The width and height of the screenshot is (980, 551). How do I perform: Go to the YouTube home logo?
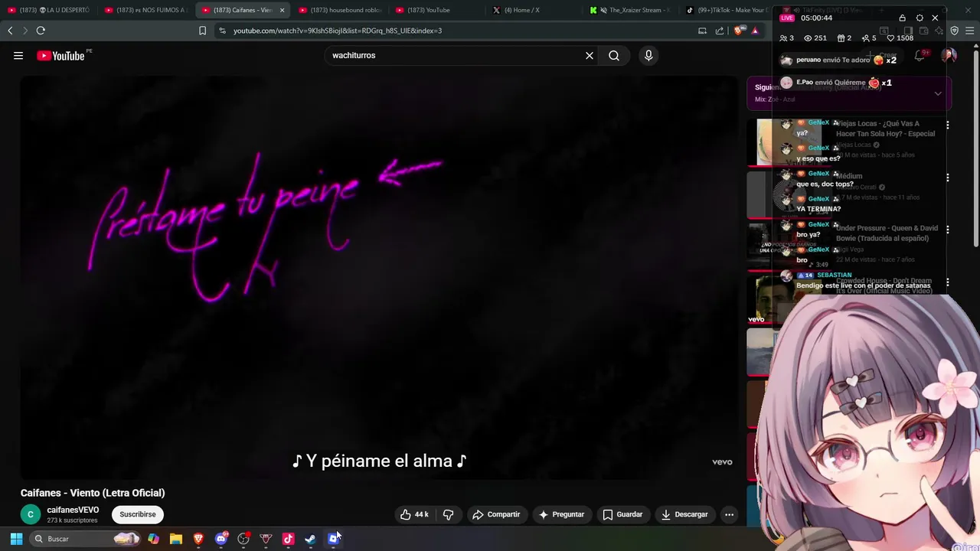[60, 55]
